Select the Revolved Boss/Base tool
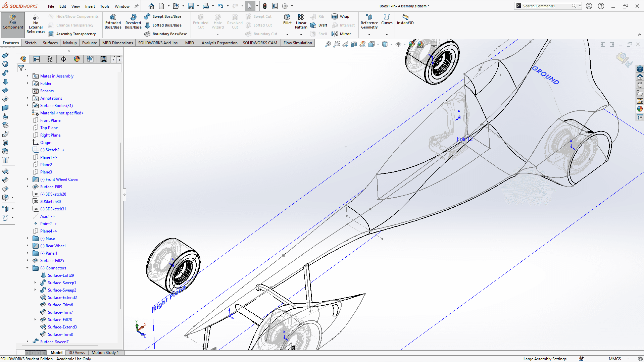This screenshot has width=644, height=362. click(x=133, y=22)
